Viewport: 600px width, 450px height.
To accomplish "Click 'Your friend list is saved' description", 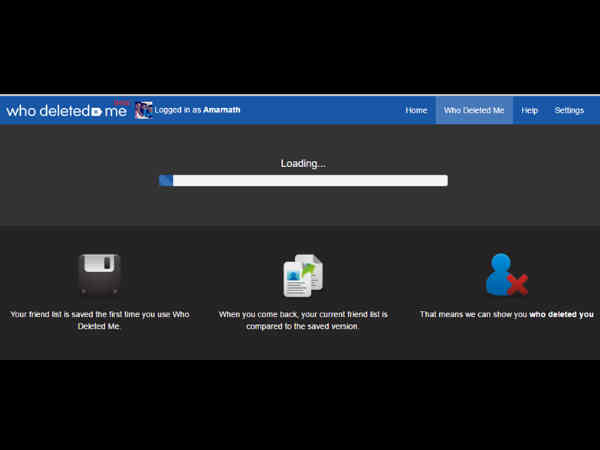I will (x=99, y=320).
